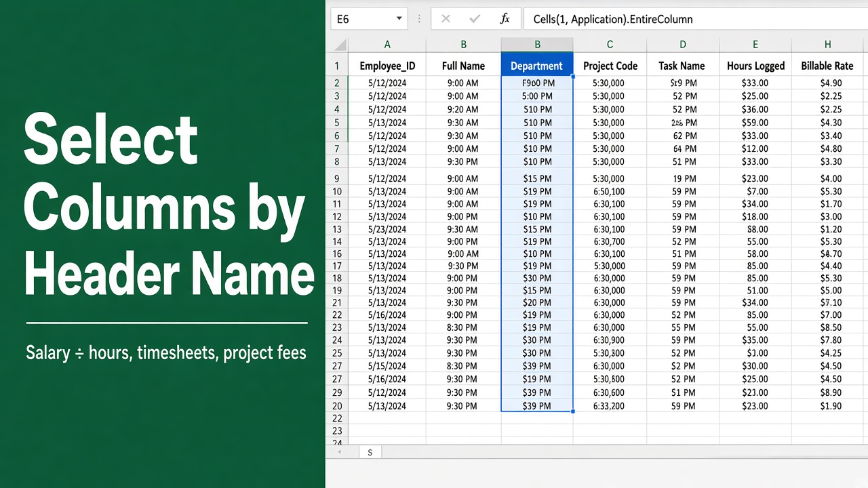Click cell showing $18.00
This screenshot has width=868, height=488.
tap(755, 217)
